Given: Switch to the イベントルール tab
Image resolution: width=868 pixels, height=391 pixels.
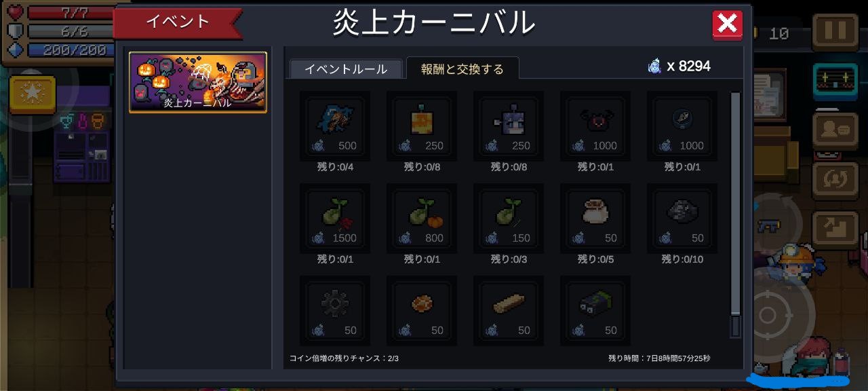Looking at the screenshot, I should (x=346, y=69).
